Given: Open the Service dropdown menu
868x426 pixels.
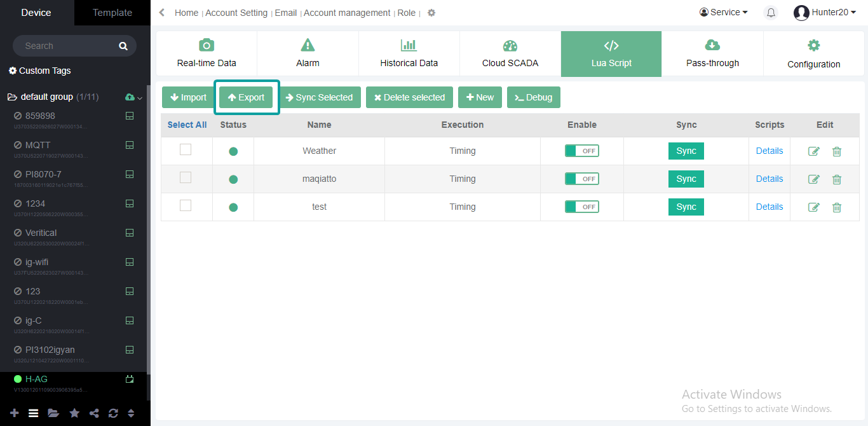Looking at the screenshot, I should [723, 13].
